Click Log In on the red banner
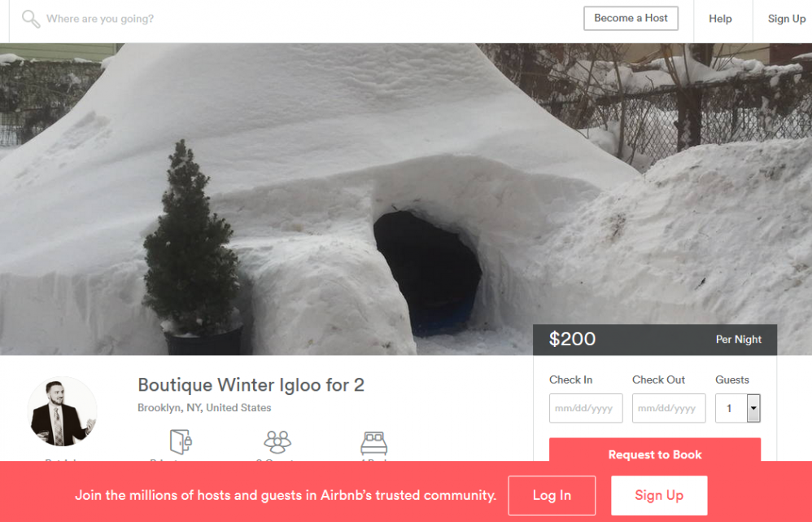 point(552,496)
